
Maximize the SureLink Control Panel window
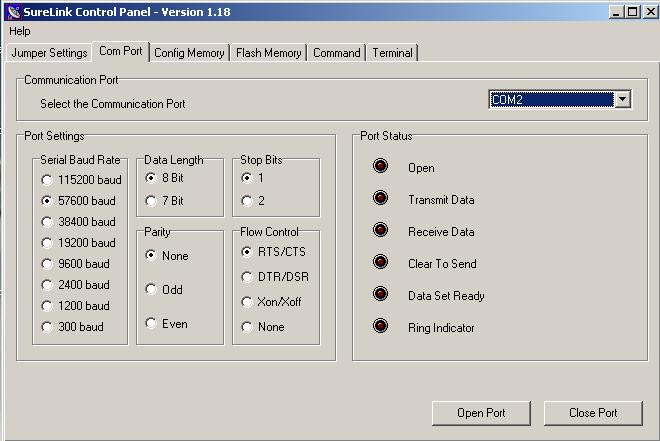point(633,12)
